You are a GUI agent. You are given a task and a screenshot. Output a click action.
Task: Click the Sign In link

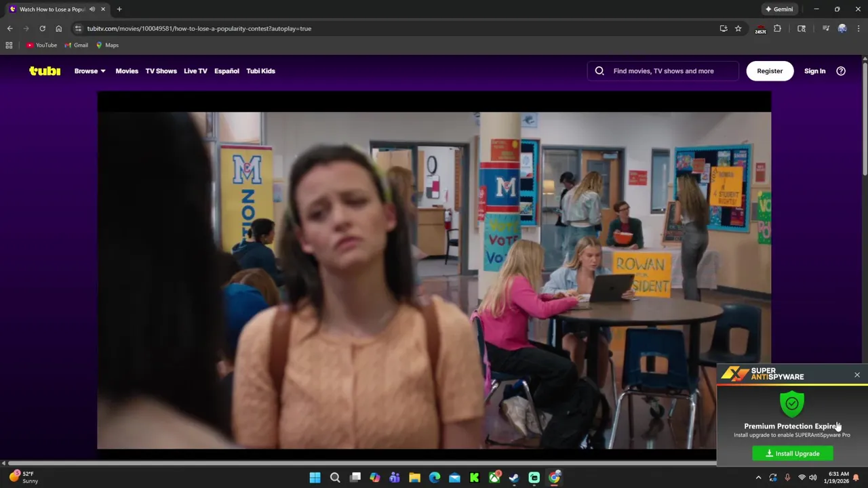pyautogui.click(x=814, y=70)
